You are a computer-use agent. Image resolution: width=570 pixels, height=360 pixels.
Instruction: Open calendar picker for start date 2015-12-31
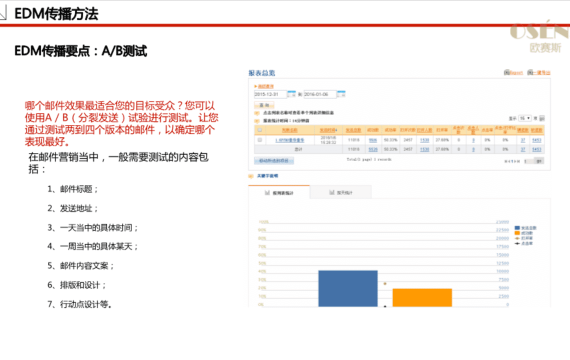point(291,95)
